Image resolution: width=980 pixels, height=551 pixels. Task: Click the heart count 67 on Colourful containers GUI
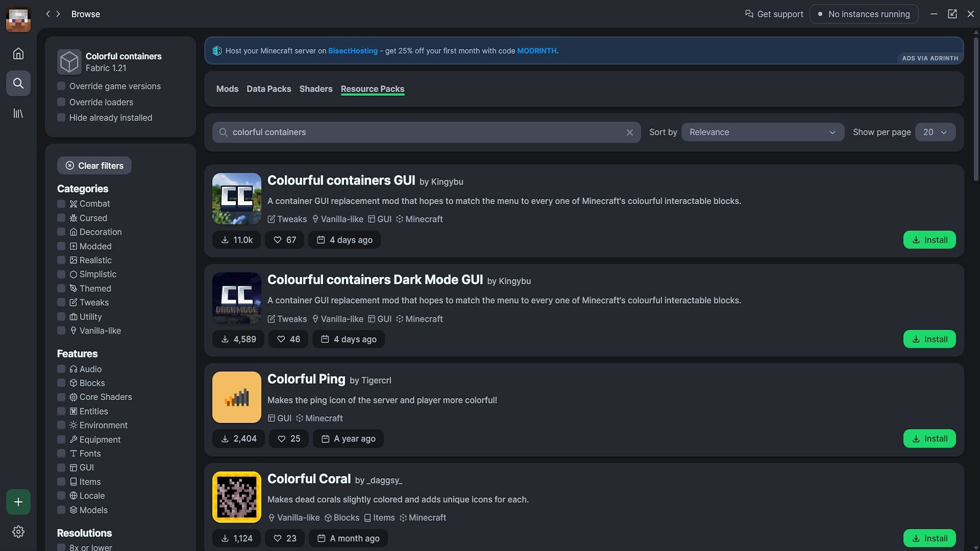pyautogui.click(x=284, y=240)
